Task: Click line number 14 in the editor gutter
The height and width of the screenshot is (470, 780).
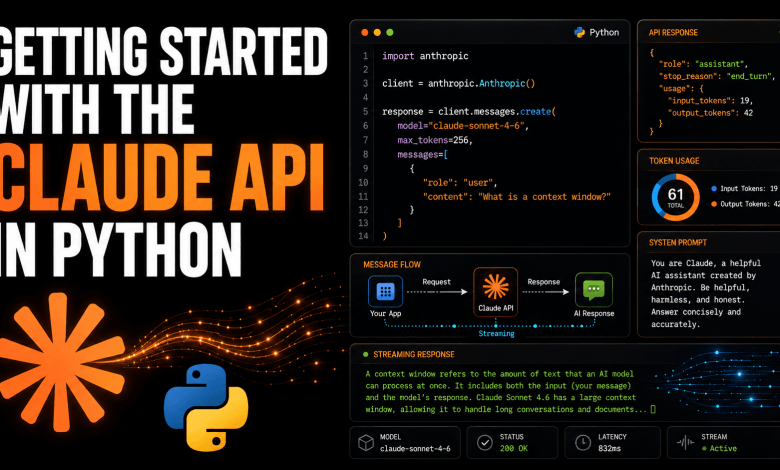Action: pos(364,236)
